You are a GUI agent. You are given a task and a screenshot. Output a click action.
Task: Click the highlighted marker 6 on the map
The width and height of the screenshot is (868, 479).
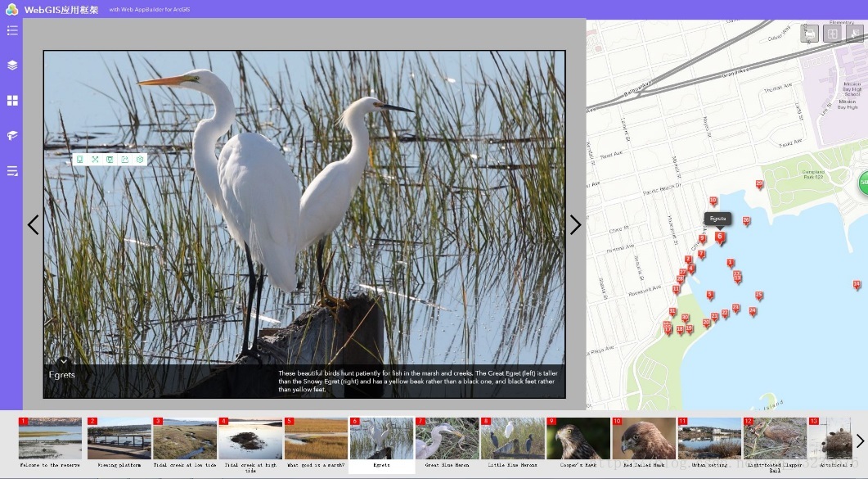720,237
